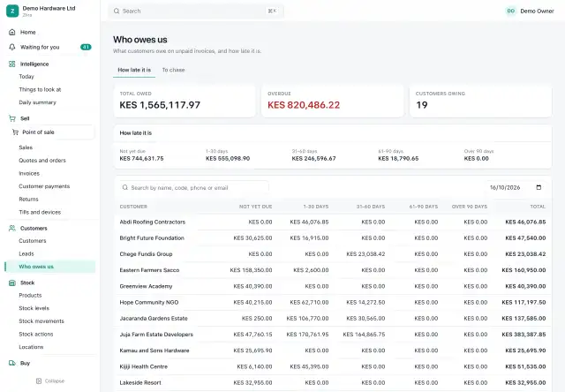Image resolution: width=565 pixels, height=392 pixels.
Task: Go to Invoices in the sidebar
Action: (29, 173)
